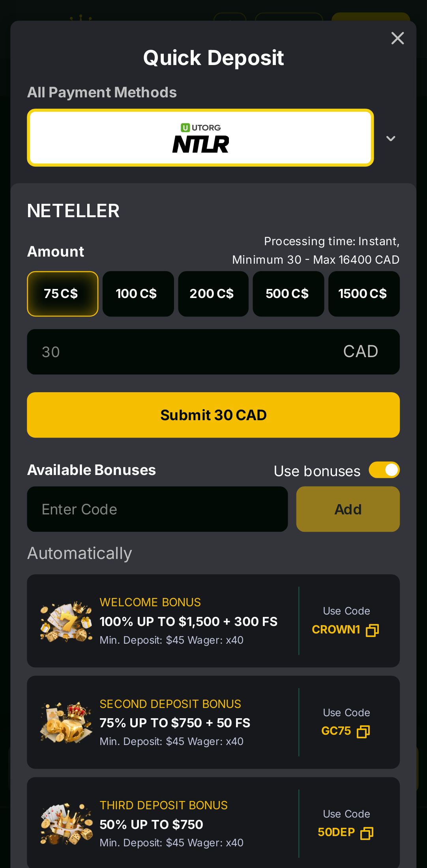427x868 pixels.
Task: Expand the payment methods dropdown chevron
Action: (390, 138)
